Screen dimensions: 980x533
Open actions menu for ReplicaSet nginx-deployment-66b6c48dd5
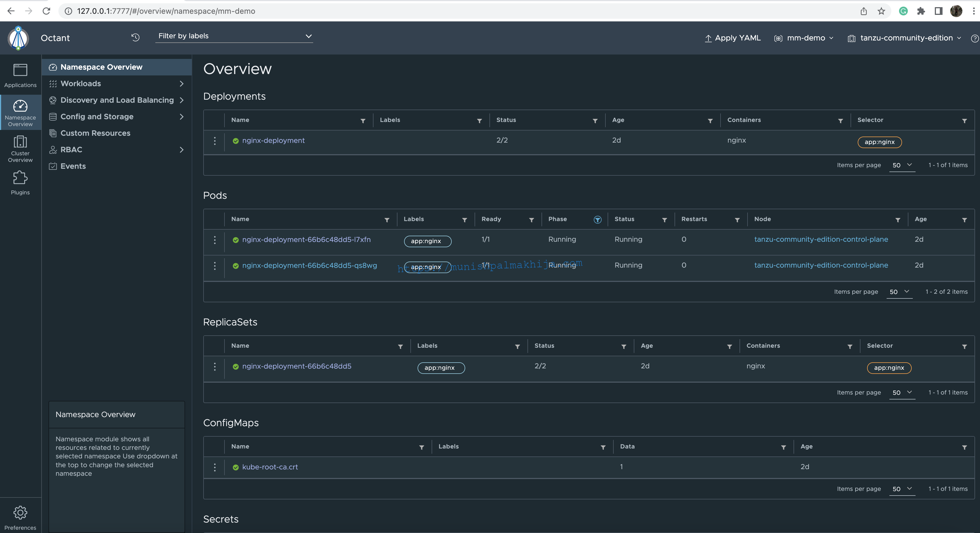coord(215,366)
